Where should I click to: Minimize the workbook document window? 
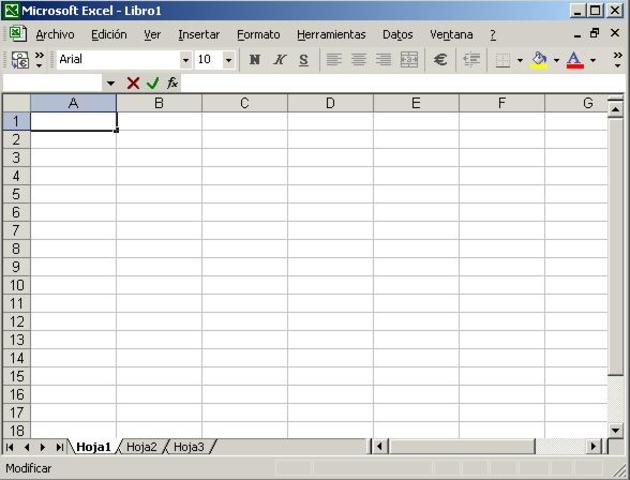(x=577, y=35)
